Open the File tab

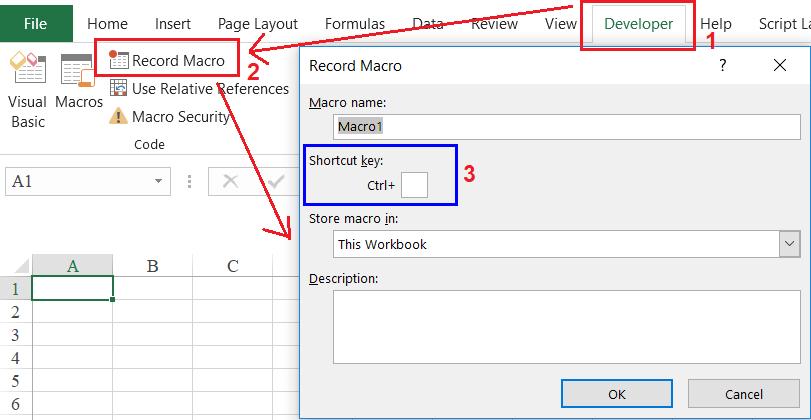click(36, 24)
